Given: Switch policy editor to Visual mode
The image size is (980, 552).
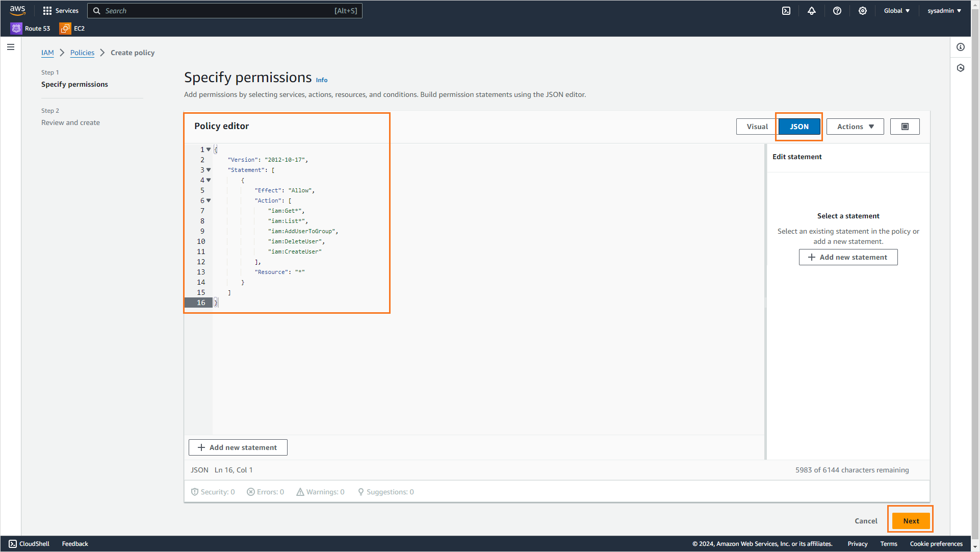Looking at the screenshot, I should tap(757, 127).
